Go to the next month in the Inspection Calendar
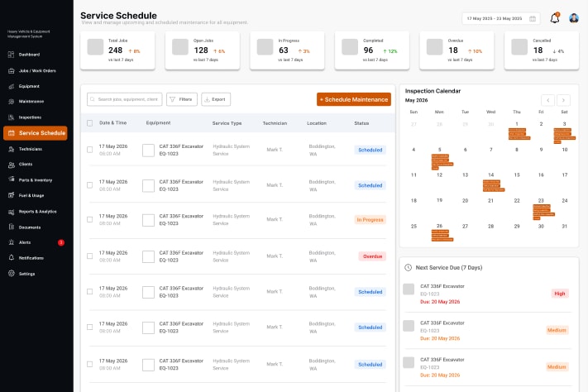 [563, 100]
